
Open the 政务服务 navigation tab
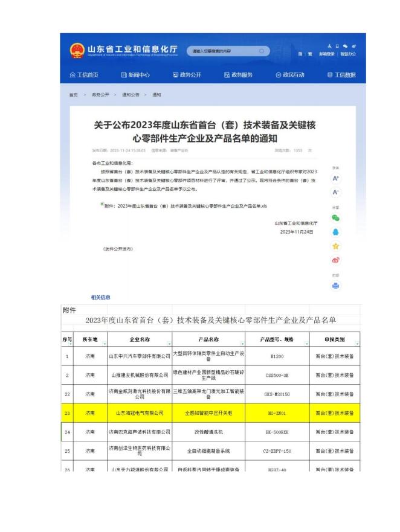(239, 75)
